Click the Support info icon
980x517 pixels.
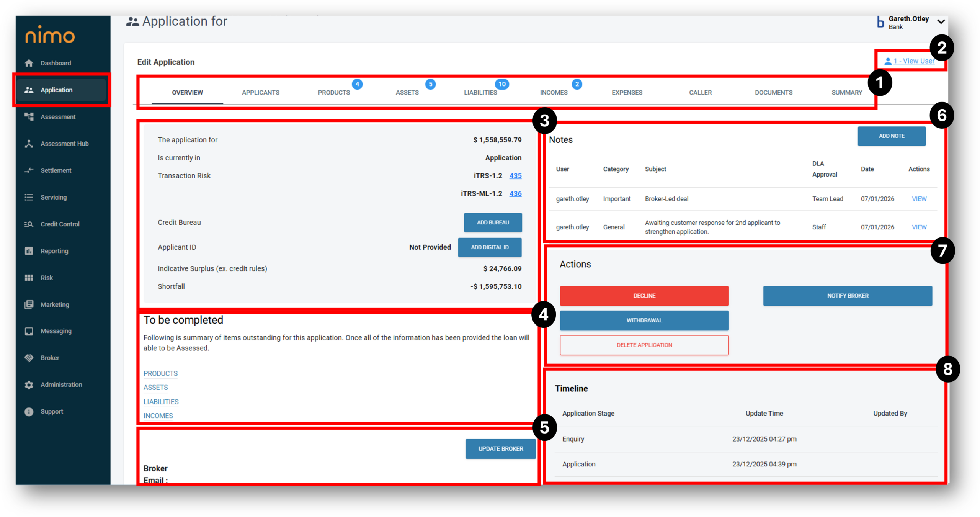29,411
